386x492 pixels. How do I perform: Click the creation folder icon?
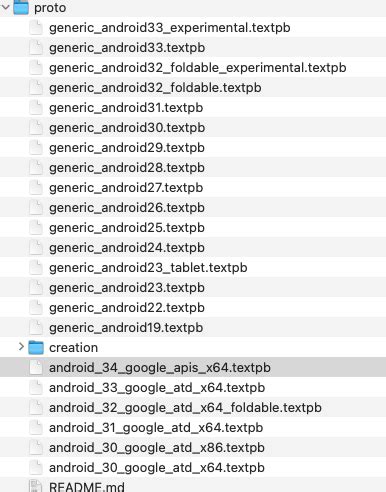coord(36,347)
